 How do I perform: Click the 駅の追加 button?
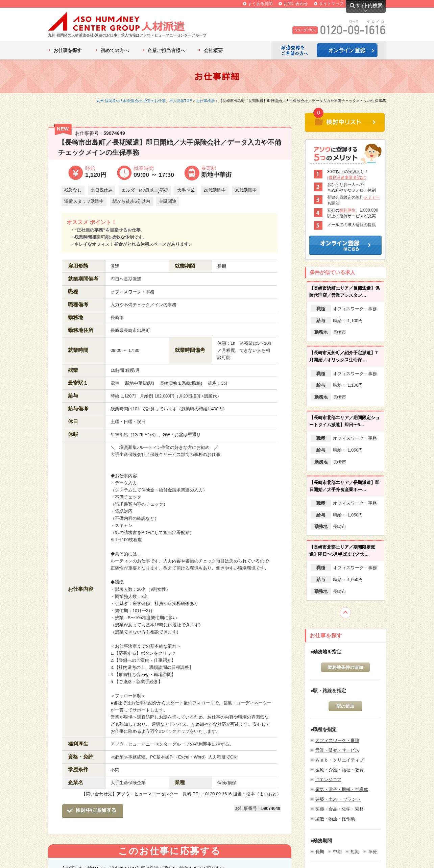[345, 706]
